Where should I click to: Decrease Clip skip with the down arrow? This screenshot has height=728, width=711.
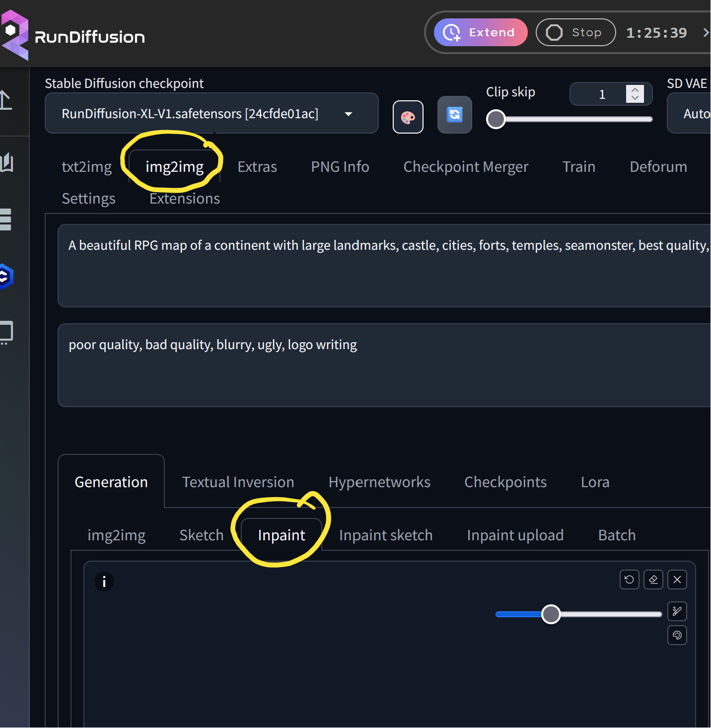tap(635, 98)
